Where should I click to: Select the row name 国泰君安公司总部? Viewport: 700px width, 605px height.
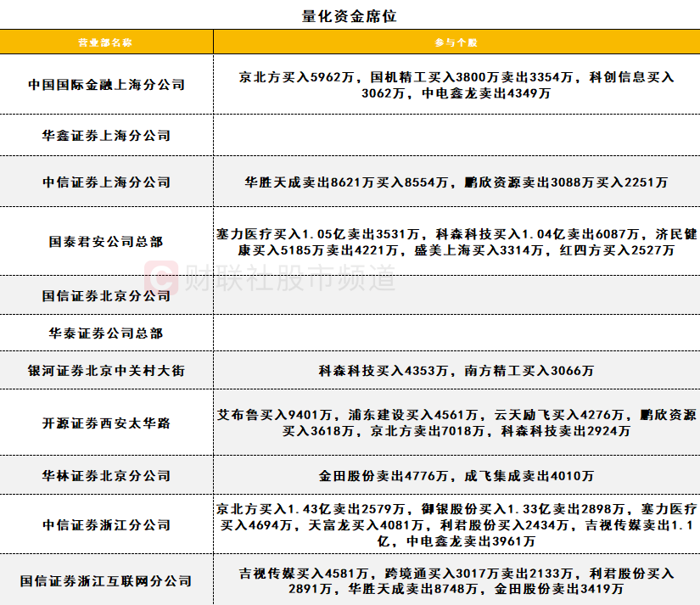pyautogui.click(x=106, y=242)
